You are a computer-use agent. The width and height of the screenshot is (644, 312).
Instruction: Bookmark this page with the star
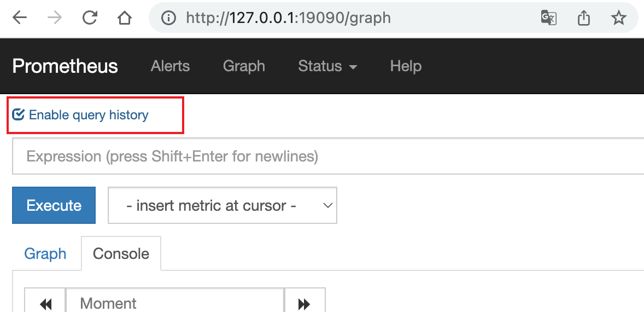618,18
